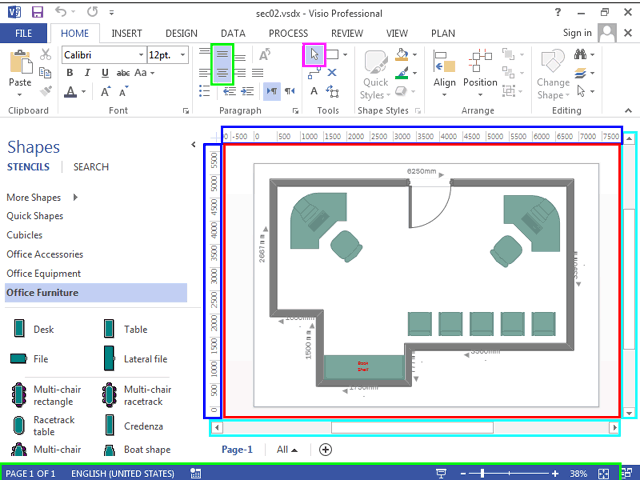Toggle Bold formatting
Screen dimensions: 640x480
[x=70, y=73]
